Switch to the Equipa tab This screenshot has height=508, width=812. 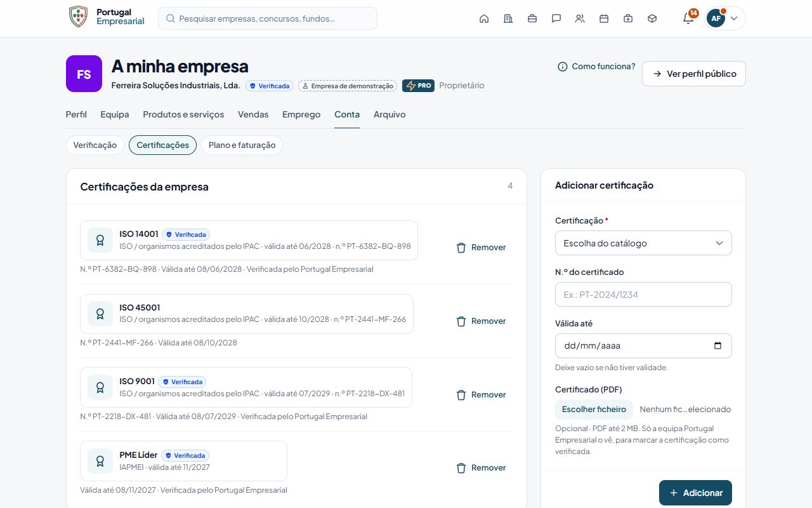point(115,114)
